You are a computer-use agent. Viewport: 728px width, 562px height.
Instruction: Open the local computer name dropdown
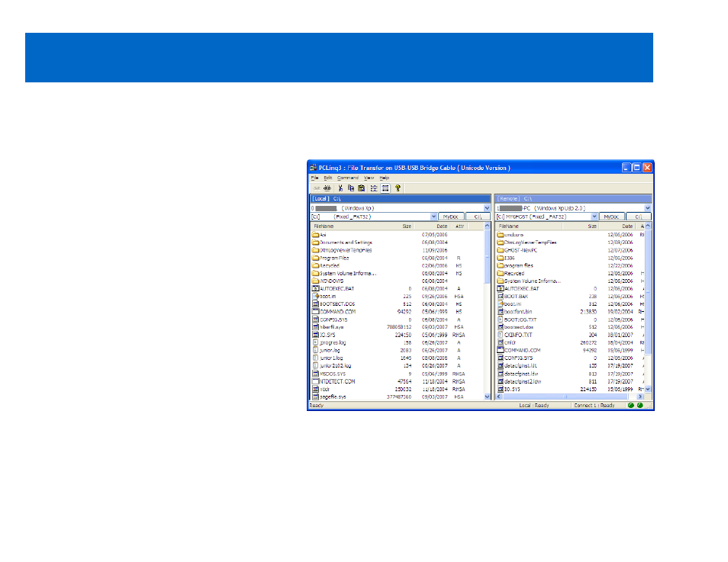(x=487, y=208)
